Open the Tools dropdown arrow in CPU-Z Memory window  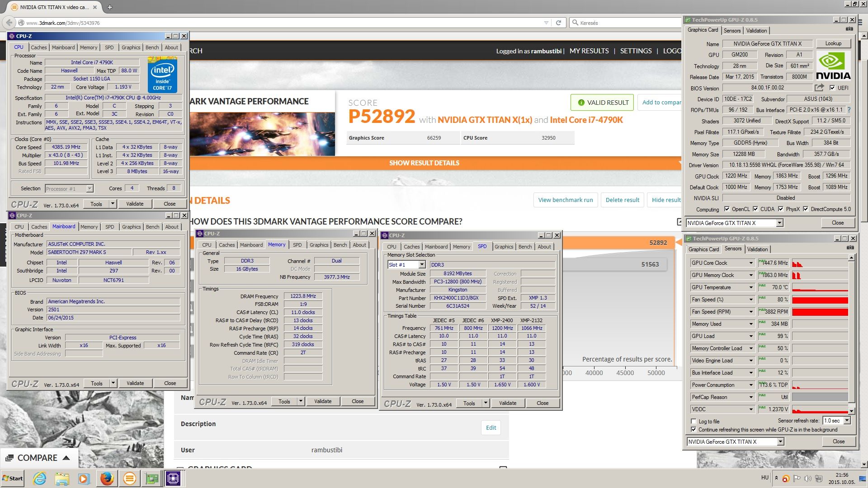coord(301,401)
